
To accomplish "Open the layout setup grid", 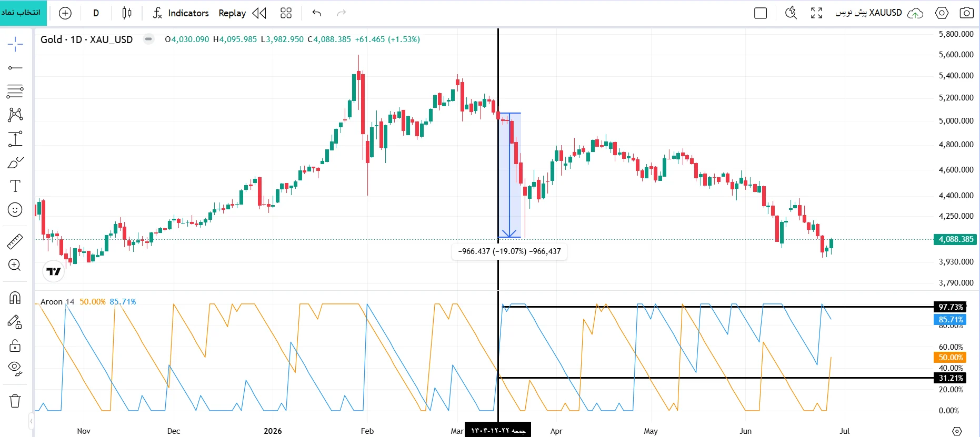I will [x=286, y=13].
